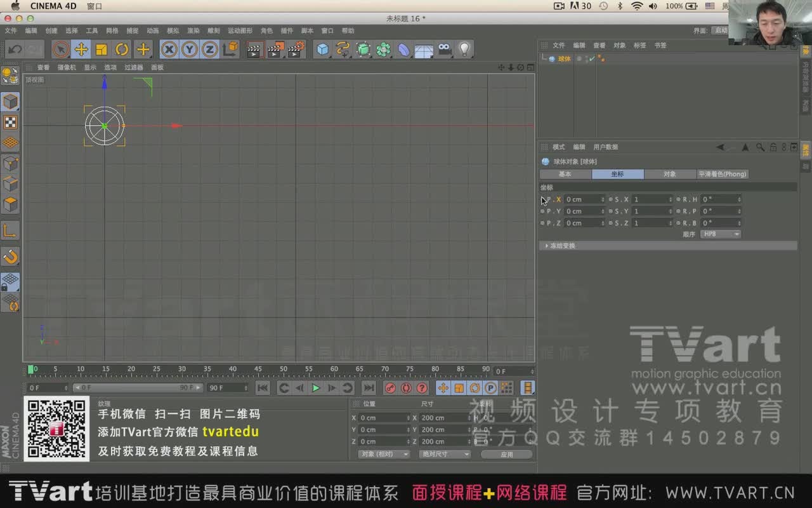Click the R.B rotation input field
812x508 pixels.
(x=721, y=223)
